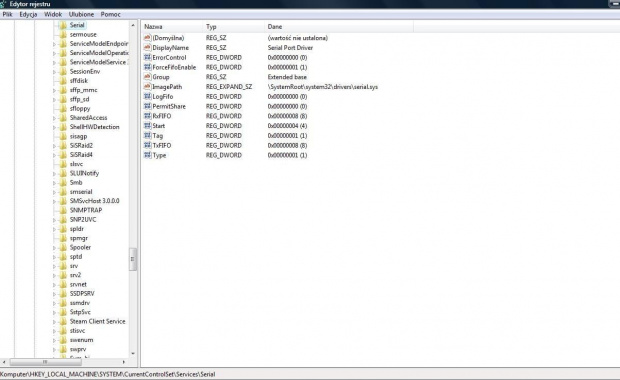The height and width of the screenshot is (380, 620).
Task: Click the SSDPSRV folder icon
Action: point(63,293)
